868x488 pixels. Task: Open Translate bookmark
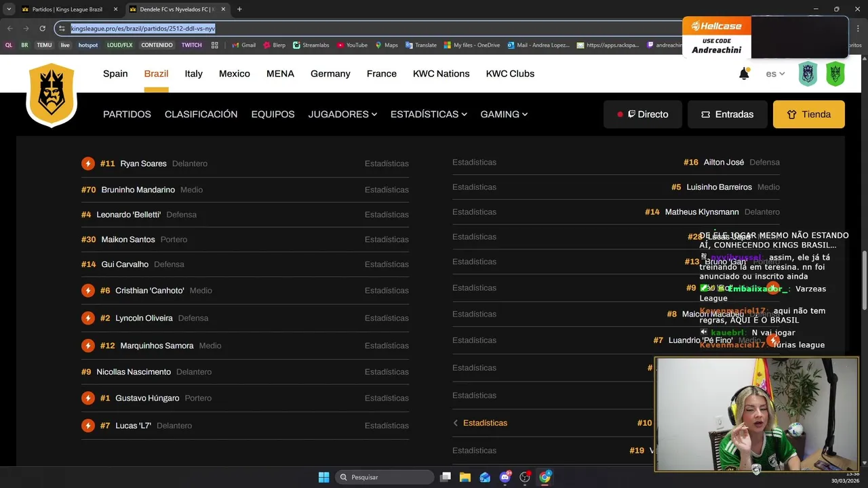tap(421, 45)
